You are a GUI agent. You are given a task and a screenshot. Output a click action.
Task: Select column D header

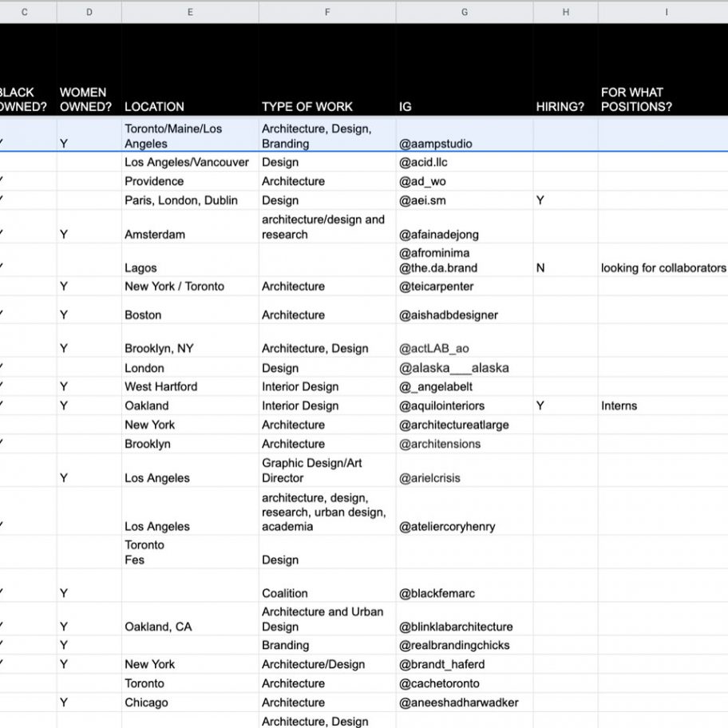[x=89, y=12]
